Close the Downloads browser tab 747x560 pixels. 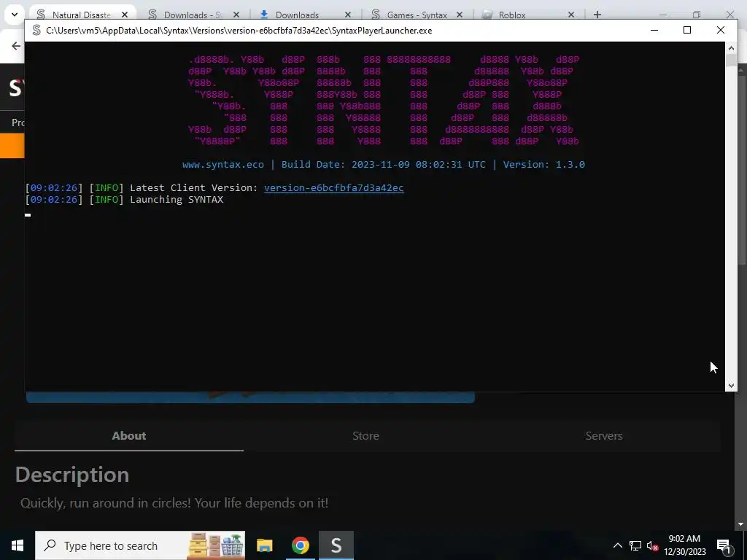[348, 15]
